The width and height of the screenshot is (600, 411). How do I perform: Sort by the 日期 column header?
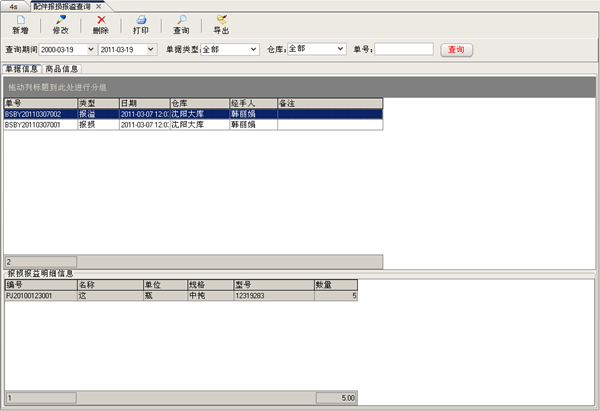coord(142,103)
